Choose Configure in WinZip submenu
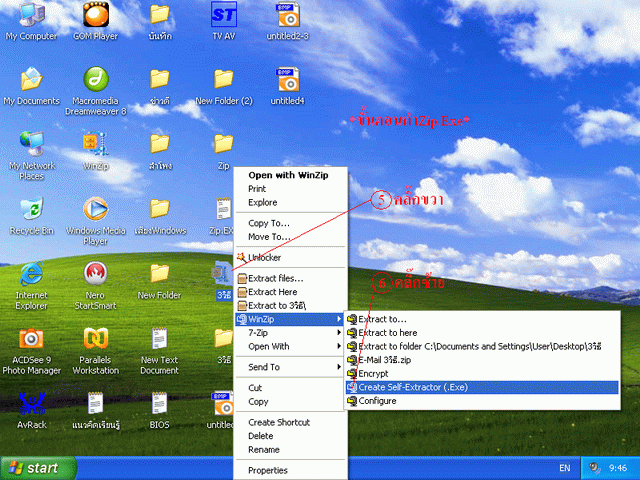The height and width of the screenshot is (480, 640). click(482, 401)
